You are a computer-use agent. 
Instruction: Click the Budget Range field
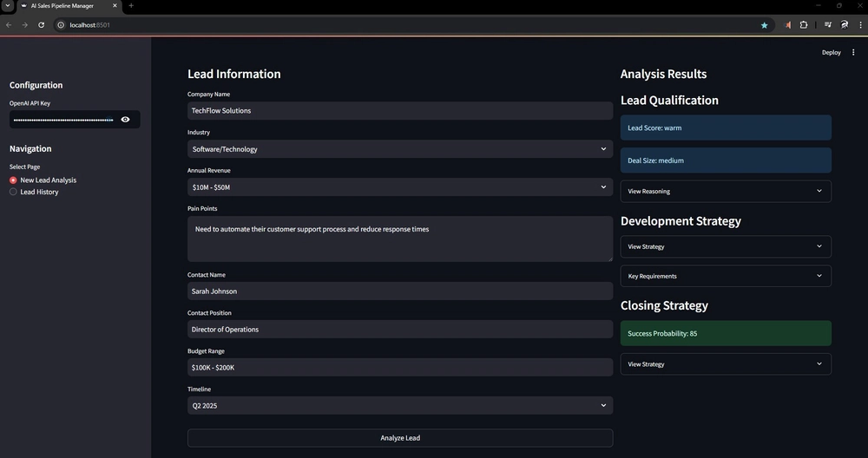coord(399,367)
